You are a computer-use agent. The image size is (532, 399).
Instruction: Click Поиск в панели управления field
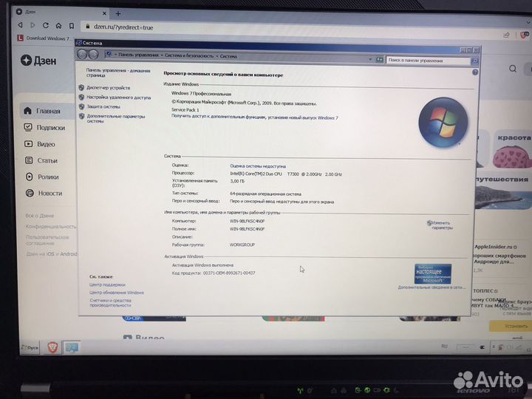coord(428,61)
